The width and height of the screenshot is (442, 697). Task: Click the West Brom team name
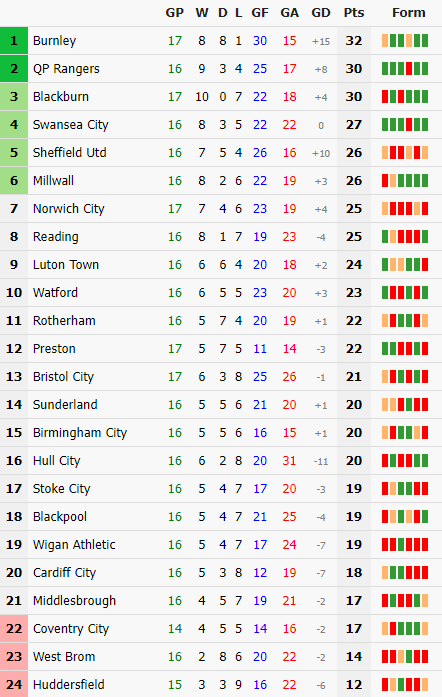point(64,657)
